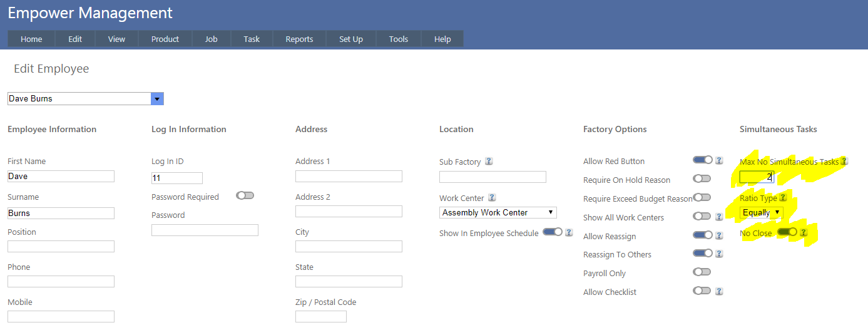Toggle Payroll Only switch
Viewport: 868px width, 330px height.
tap(702, 272)
